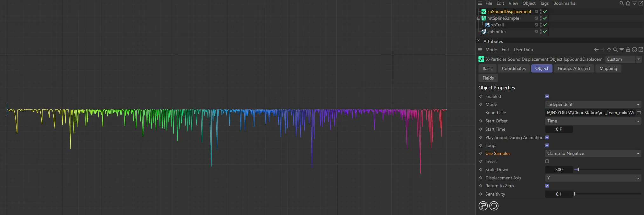Click xpEmitter object icon

[484, 31]
